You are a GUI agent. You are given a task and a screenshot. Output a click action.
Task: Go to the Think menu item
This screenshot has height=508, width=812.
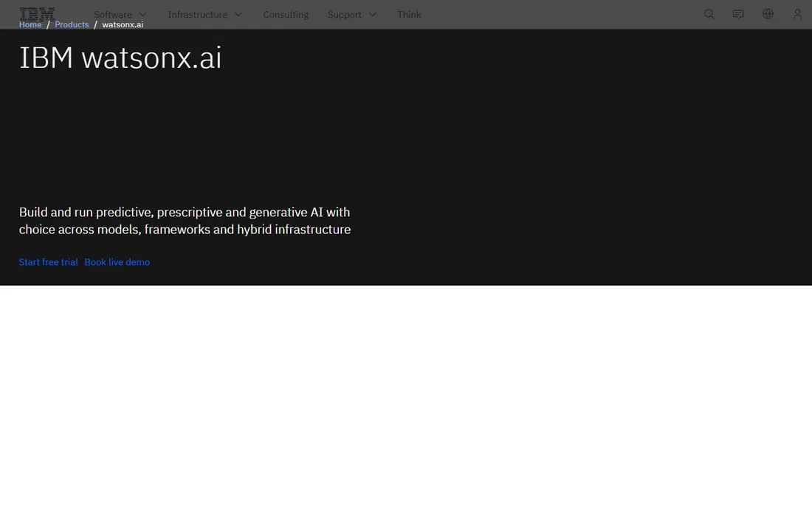[x=409, y=15]
